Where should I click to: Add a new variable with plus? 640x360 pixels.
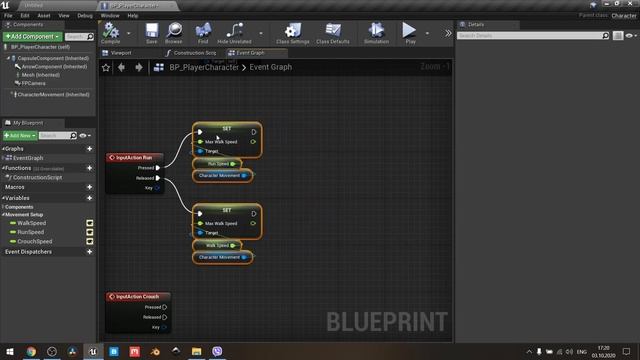[x=89, y=198]
